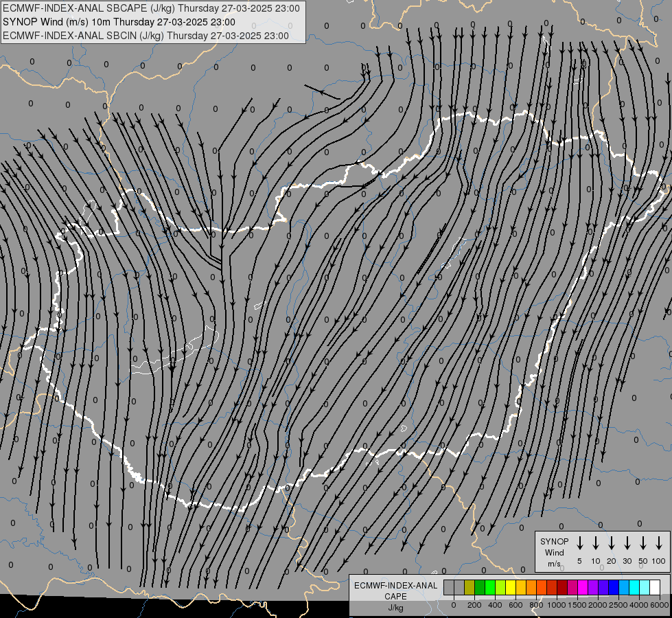Click the ECMWF-INDEX-ANAL CAPE legend label

[x=395, y=591]
